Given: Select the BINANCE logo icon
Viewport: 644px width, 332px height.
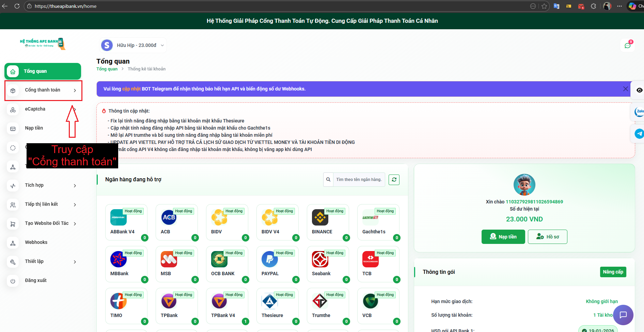Looking at the screenshot, I should pos(320,217).
